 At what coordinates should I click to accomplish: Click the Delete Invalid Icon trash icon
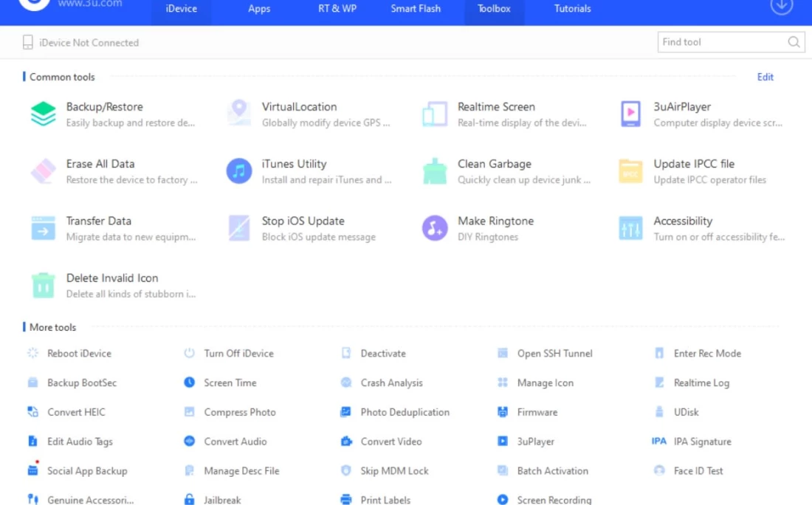[x=44, y=285]
